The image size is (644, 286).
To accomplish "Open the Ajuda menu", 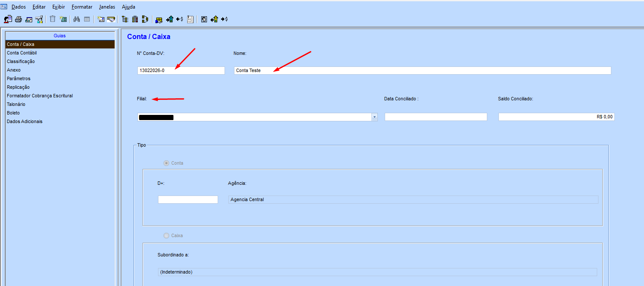I will coord(128,7).
